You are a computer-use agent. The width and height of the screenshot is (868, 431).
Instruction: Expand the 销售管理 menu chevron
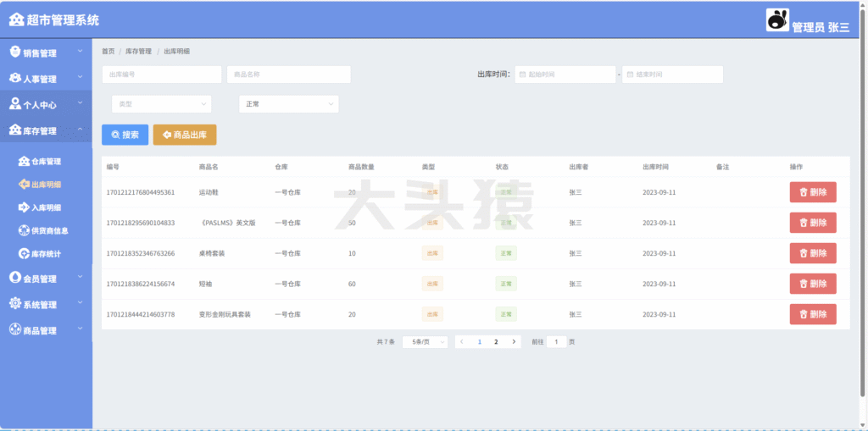click(80, 52)
